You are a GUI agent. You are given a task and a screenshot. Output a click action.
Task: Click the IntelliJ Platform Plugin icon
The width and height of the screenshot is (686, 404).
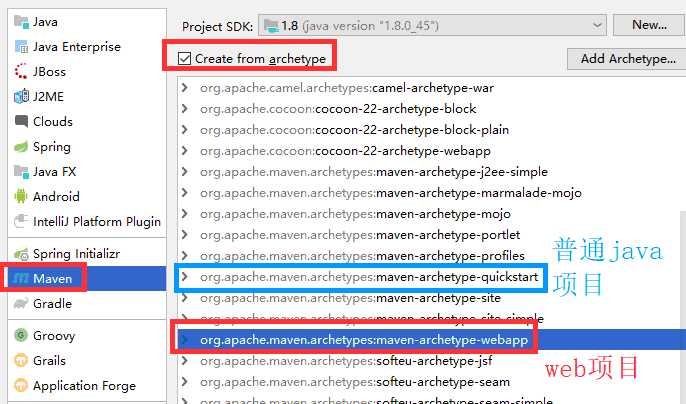[x=21, y=221]
